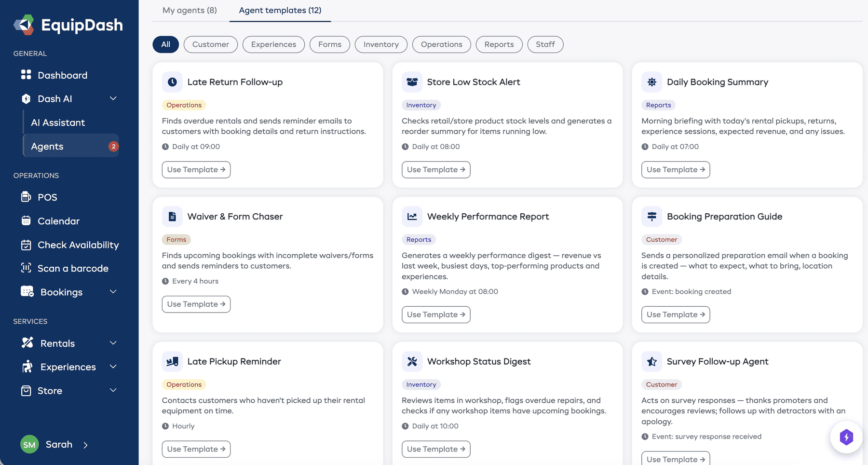Filter templates by Staff category
Image resolution: width=868 pixels, height=465 pixels.
(545, 44)
